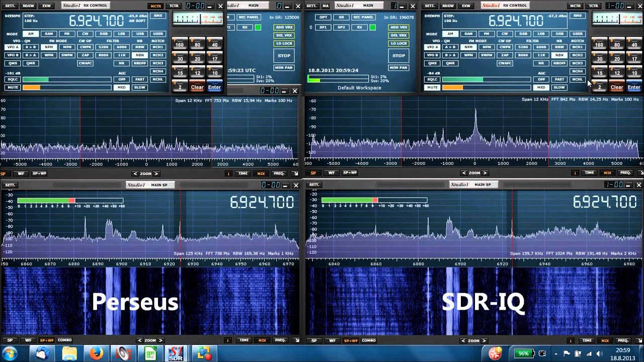Viewport: 644px width, 362px height.
Task: Show hidden system tray icons
Action: pos(555,353)
